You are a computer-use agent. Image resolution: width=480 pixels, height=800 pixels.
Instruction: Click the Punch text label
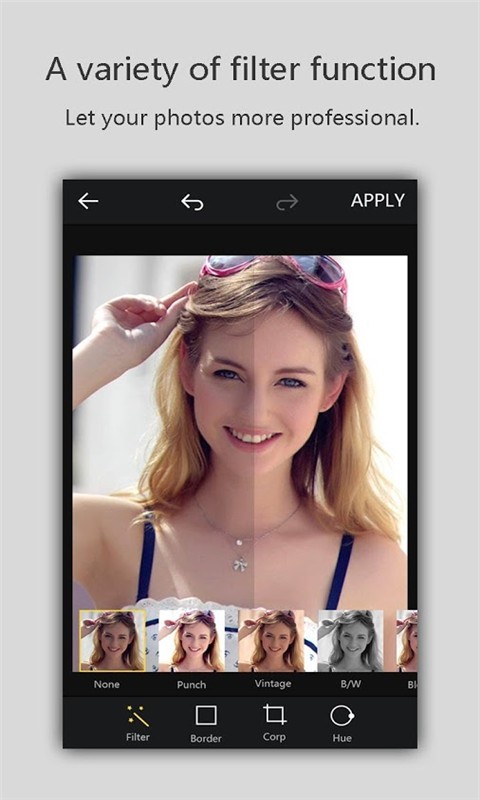(191, 685)
